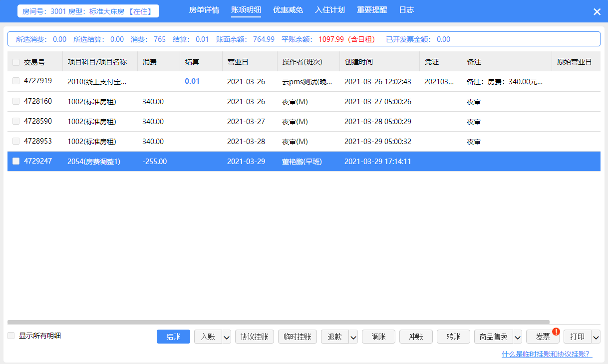Expand the 商品售卖 dropdown arrow
Screen dimensions: 608x364
517,337
